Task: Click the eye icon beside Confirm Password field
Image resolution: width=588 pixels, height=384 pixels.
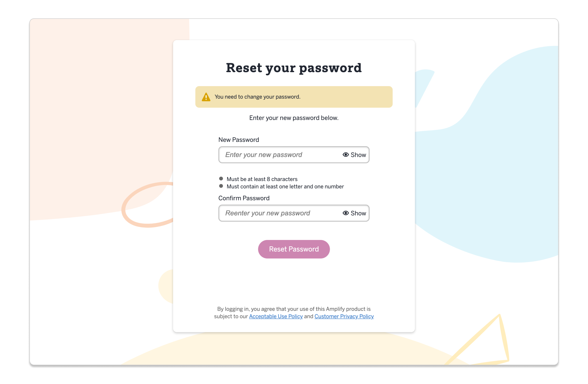Action: pyautogui.click(x=346, y=213)
